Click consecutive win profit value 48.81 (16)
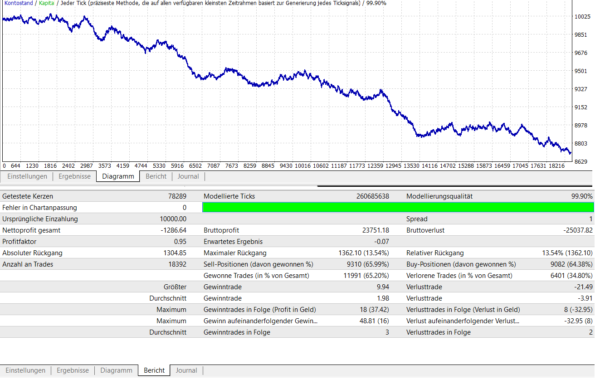 point(375,321)
